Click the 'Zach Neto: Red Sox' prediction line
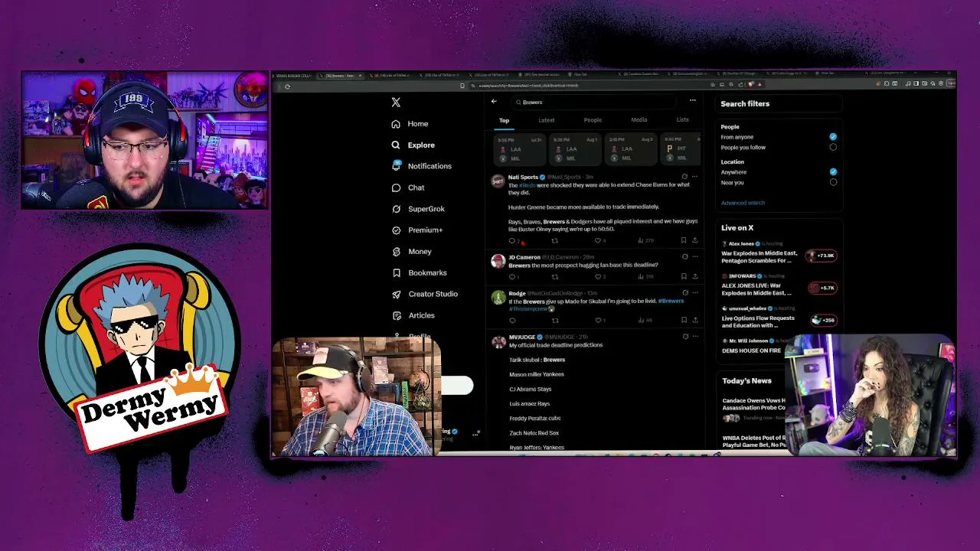Image resolution: width=980 pixels, height=551 pixels. pos(534,433)
